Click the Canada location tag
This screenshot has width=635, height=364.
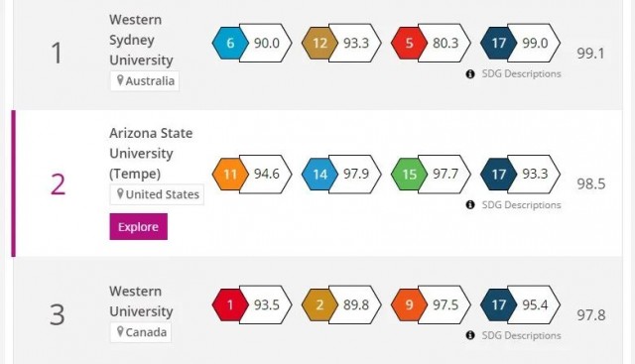[141, 332]
